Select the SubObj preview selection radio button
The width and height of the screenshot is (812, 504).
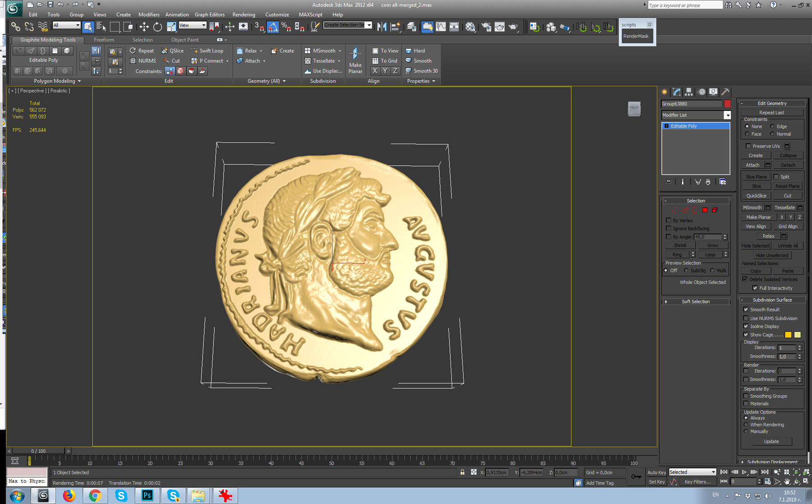(x=687, y=270)
